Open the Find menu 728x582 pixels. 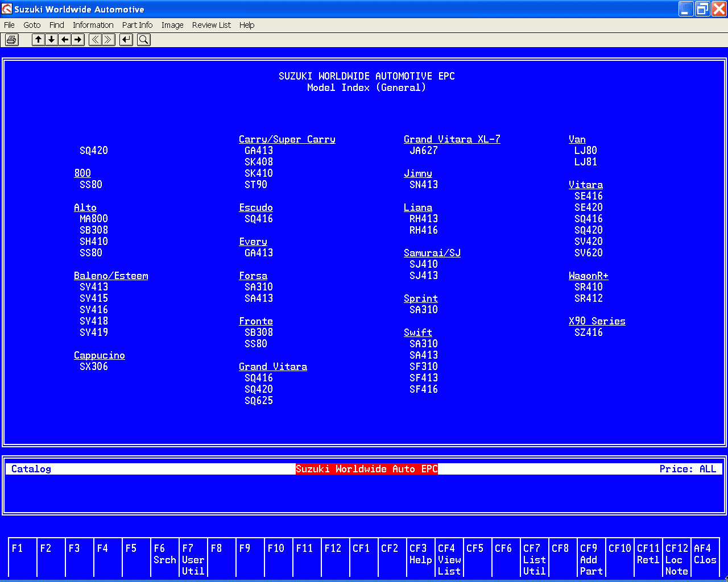point(56,25)
